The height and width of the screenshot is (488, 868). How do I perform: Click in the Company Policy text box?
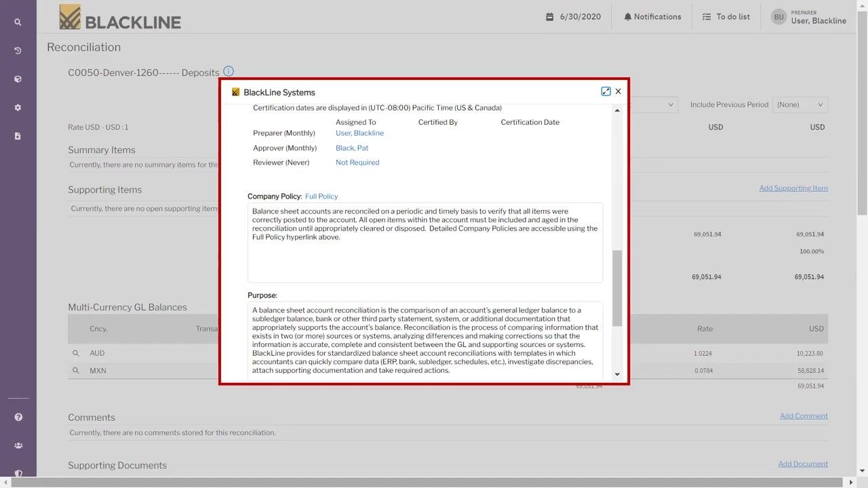coord(425,243)
